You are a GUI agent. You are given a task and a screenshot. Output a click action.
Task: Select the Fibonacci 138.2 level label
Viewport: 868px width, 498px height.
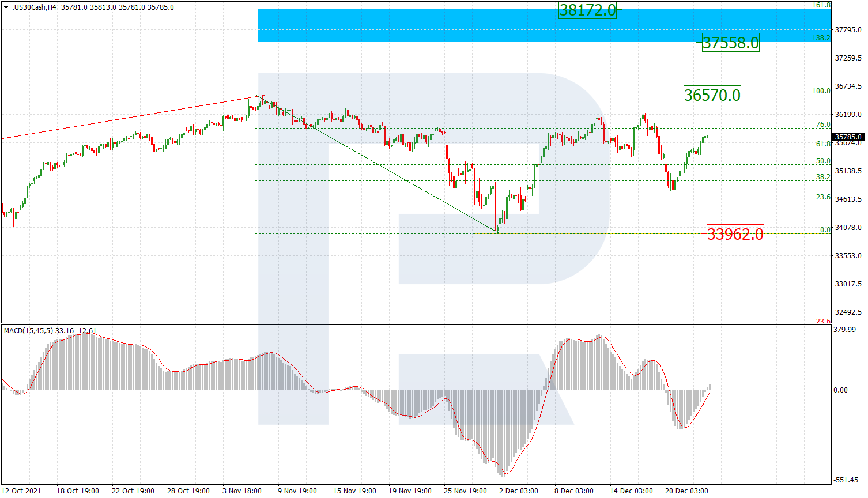pyautogui.click(x=821, y=38)
